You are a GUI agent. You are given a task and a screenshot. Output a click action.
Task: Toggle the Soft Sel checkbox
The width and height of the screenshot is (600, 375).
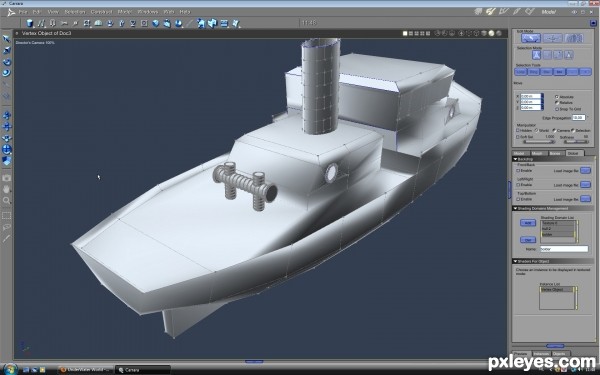click(518, 137)
